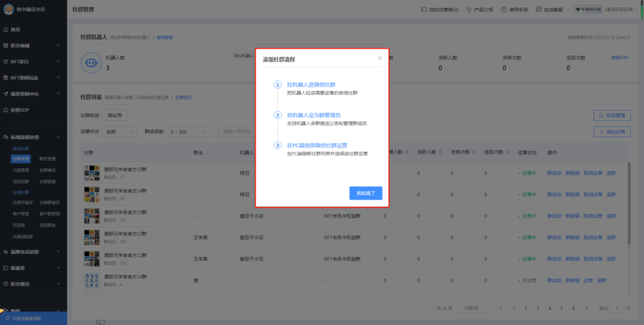The height and width of the screenshot is (325, 644).
Task: Expand the NFT发行 sidebar menu
Action: pyautogui.click(x=58, y=62)
